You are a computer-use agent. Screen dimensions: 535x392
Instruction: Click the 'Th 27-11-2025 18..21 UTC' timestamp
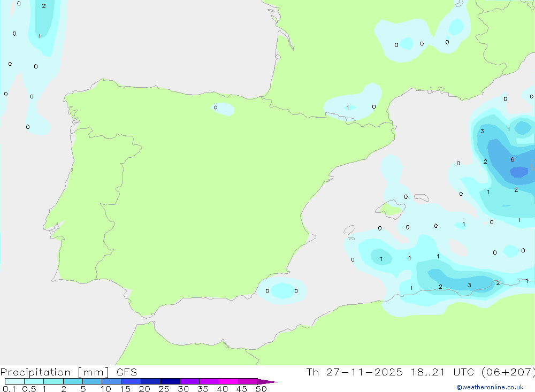392,372
